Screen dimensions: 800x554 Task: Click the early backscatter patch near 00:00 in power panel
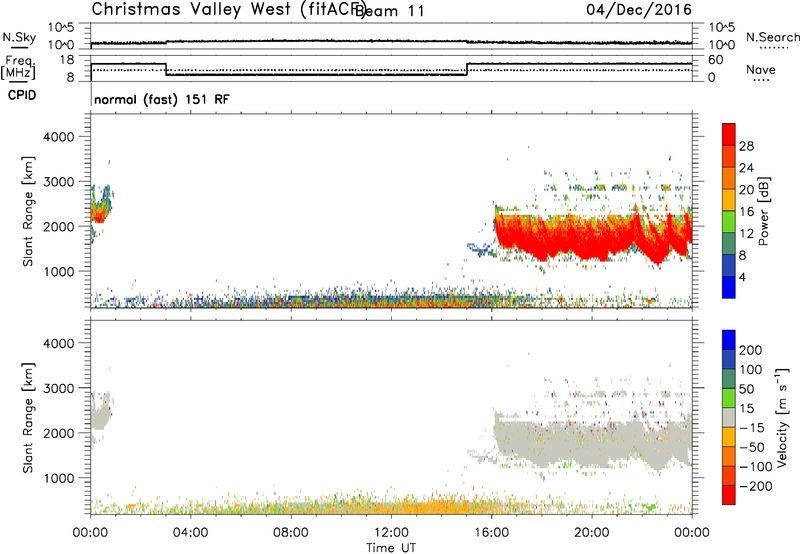click(x=100, y=209)
